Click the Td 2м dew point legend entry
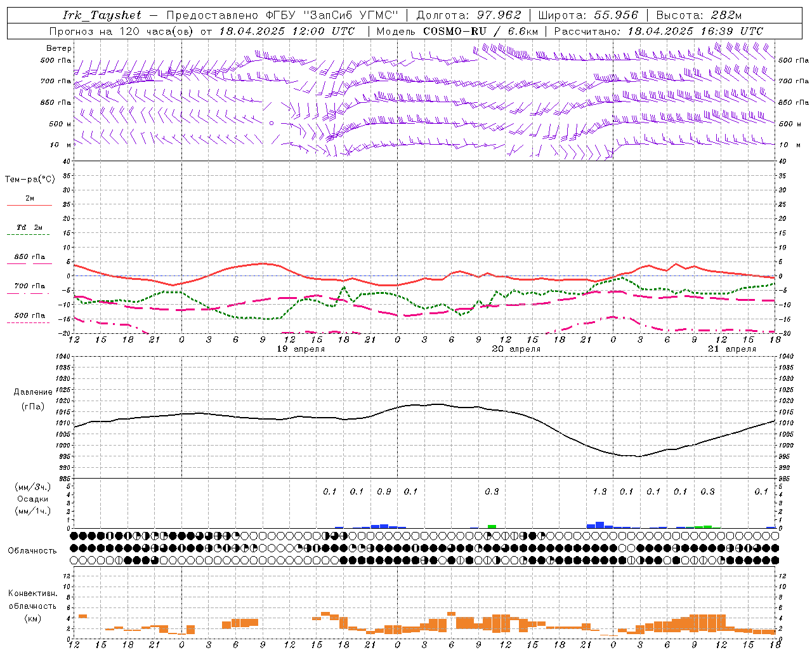Viewport: 812px width, 650px height. point(30,227)
